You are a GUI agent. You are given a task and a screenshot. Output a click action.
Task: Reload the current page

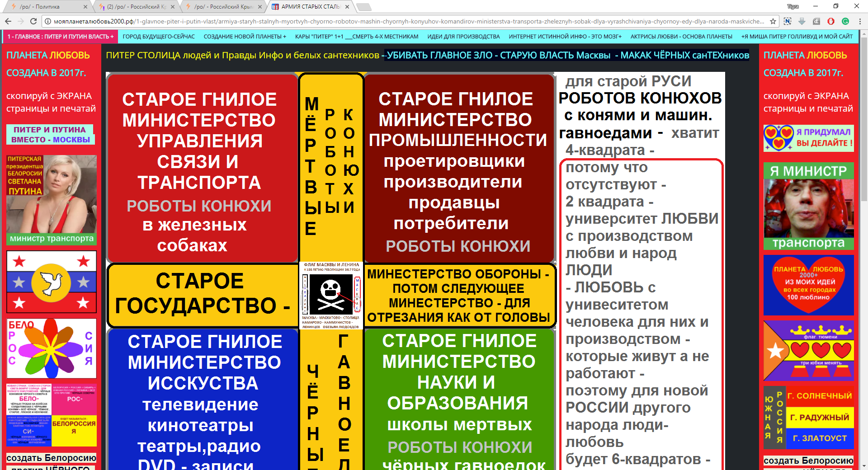pos(33,21)
